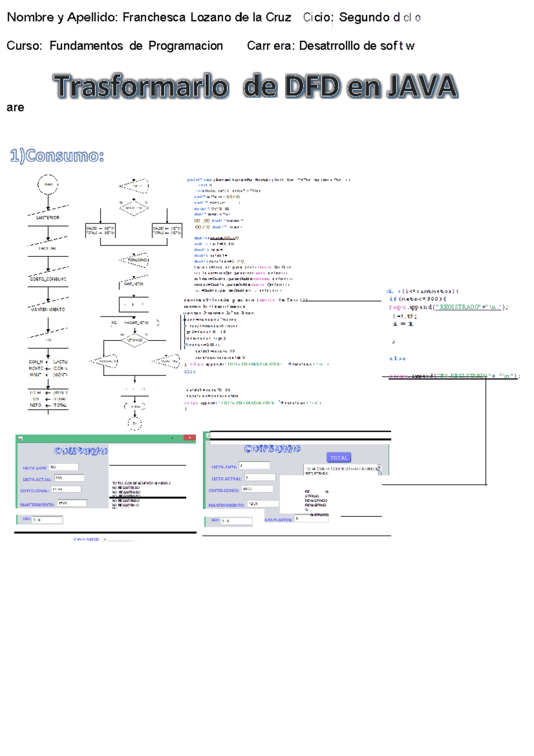Viewport: 534px width, 756px height.
Task: Click the 'else' keyword in right code snippet
Action: pos(397,358)
